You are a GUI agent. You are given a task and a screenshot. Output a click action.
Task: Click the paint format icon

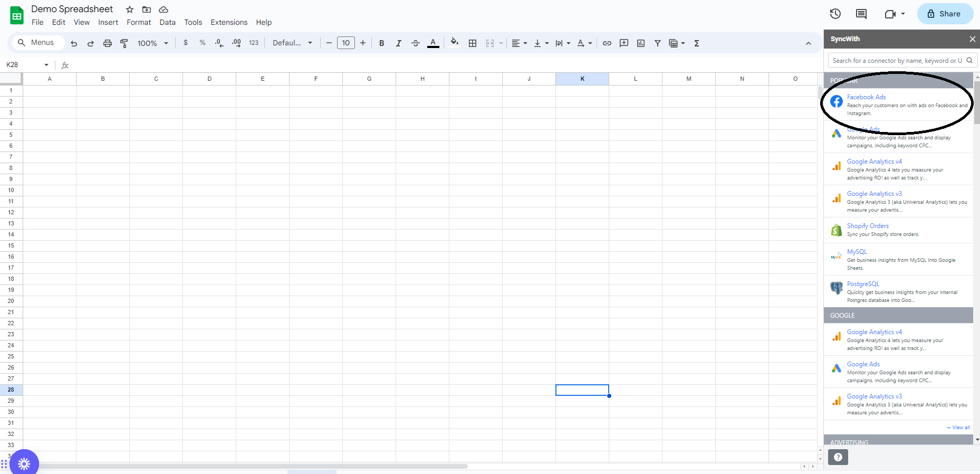(124, 43)
